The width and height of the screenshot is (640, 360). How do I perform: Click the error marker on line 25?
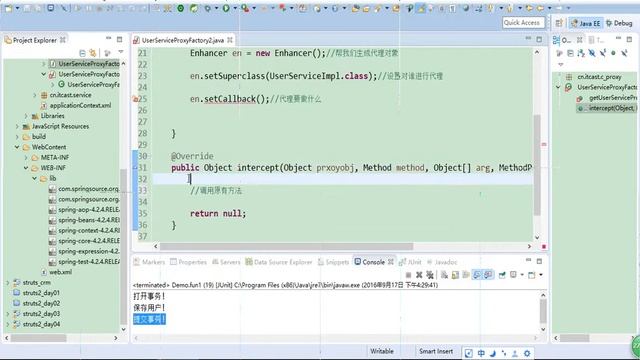[134, 99]
